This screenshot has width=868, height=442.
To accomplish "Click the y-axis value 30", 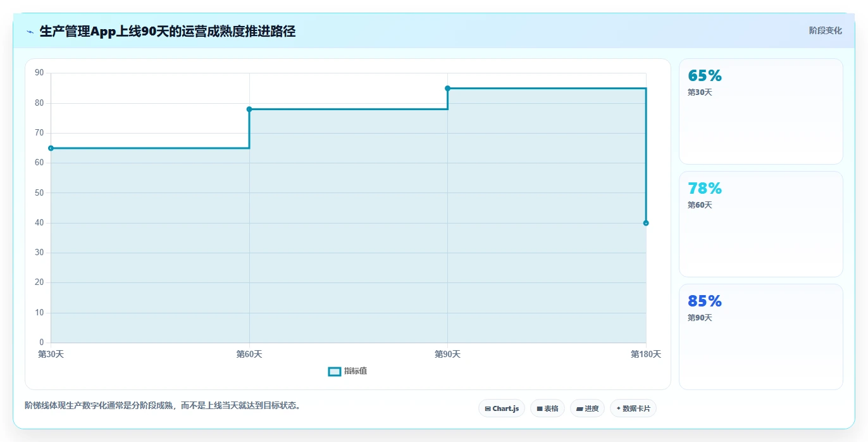I will click(x=39, y=253).
